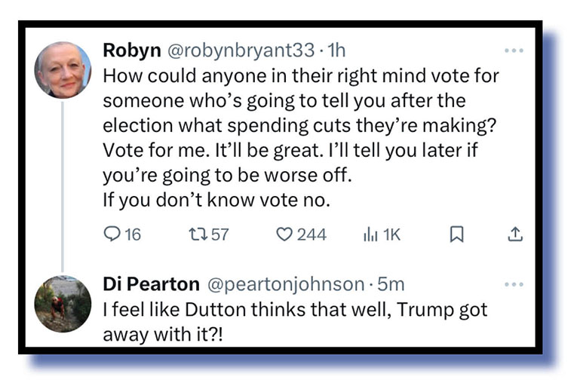This screenshot has height=392, width=577.
Task: Click the 57 reposts count
Action: (x=219, y=234)
